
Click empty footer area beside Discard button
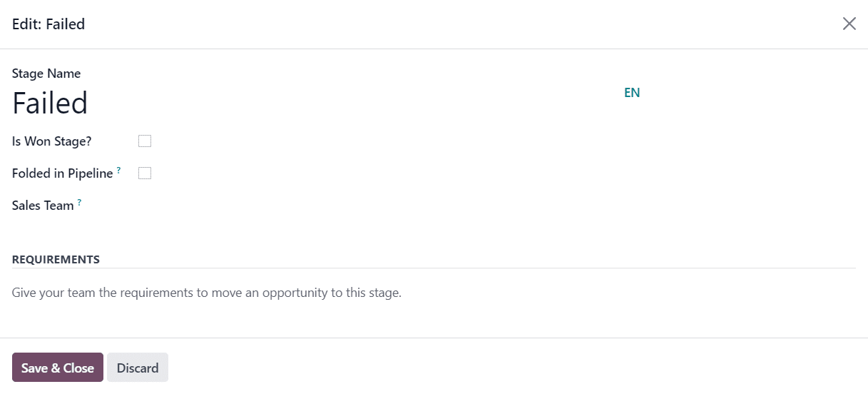[514, 367]
